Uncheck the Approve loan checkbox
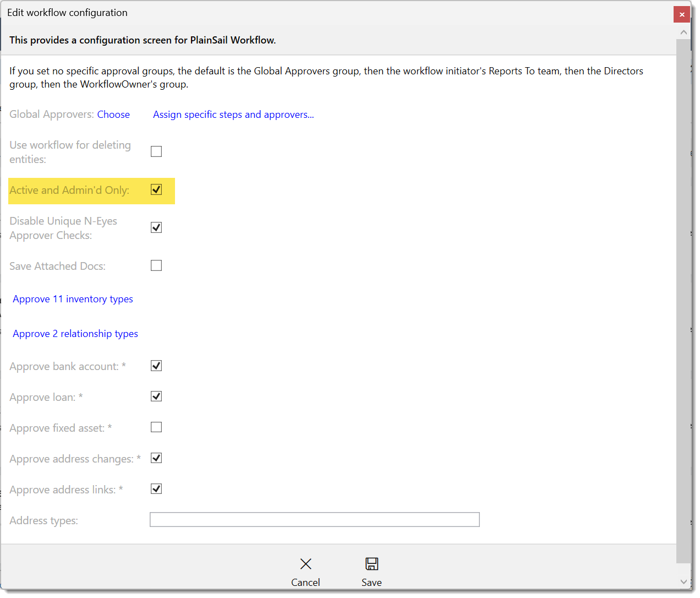 point(156,396)
